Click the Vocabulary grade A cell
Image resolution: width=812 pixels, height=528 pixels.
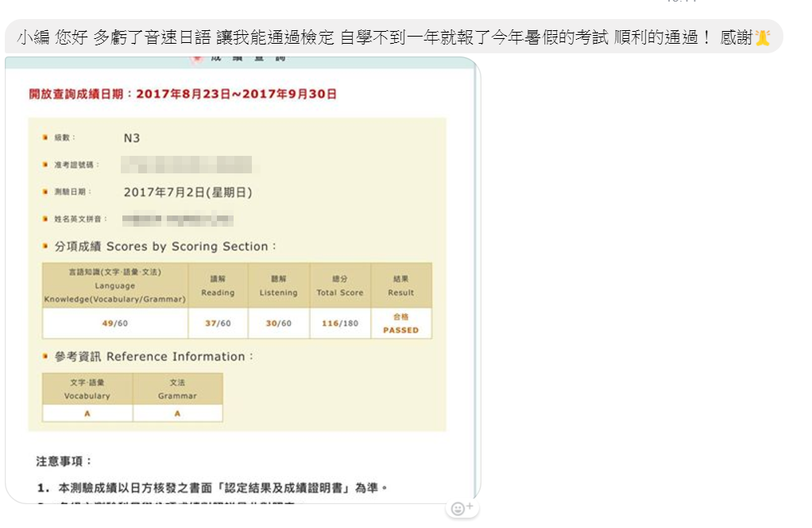pyautogui.click(x=87, y=413)
